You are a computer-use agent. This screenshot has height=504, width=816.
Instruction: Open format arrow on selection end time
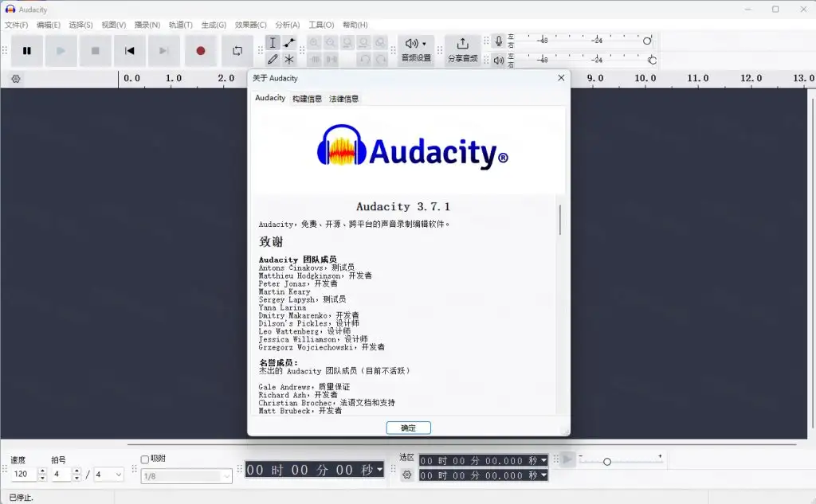pyautogui.click(x=543, y=475)
